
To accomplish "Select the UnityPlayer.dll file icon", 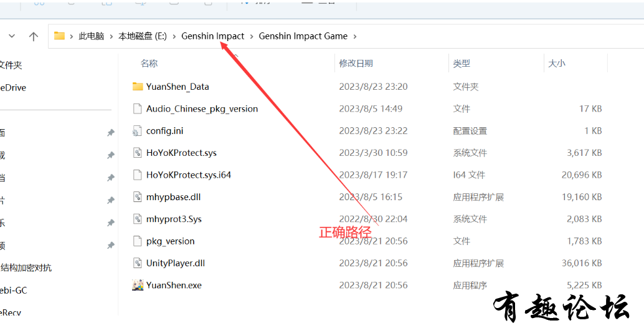I will [137, 263].
